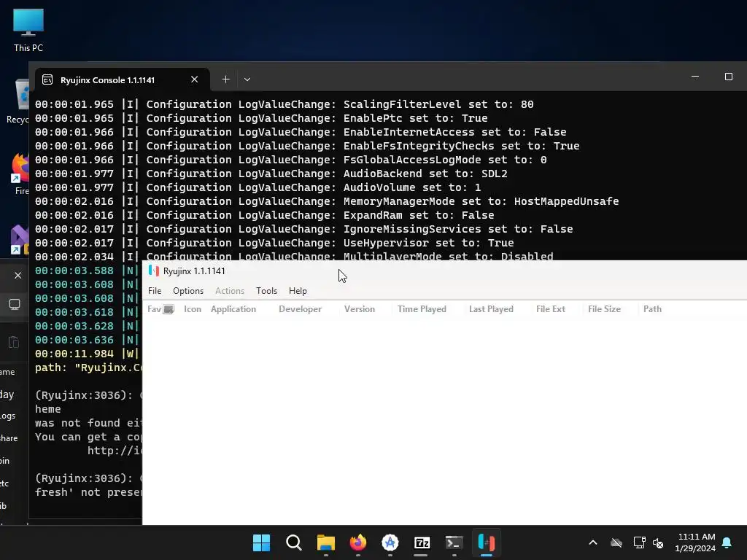Click the paste clipboard icon in left panel
The height and width of the screenshot is (560, 747).
tap(14, 341)
